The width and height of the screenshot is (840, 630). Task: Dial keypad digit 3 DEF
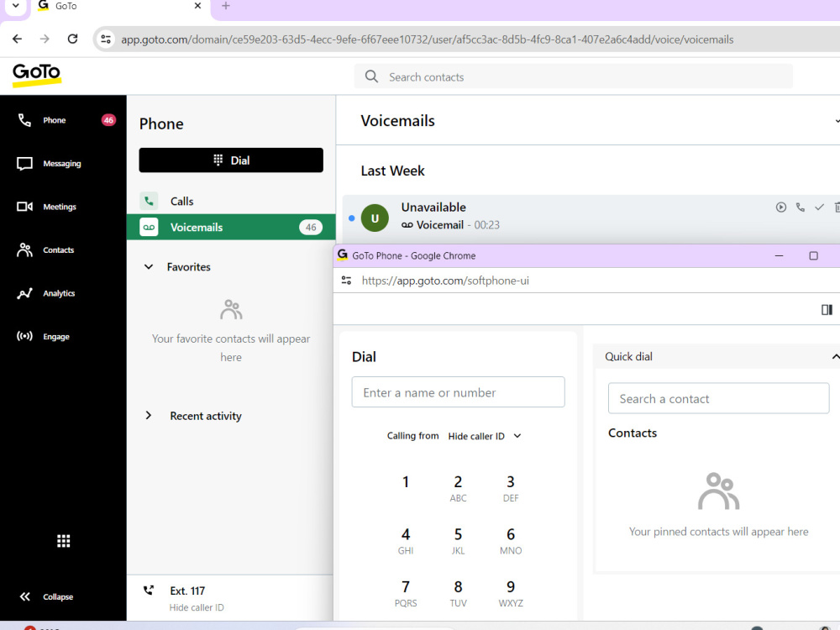(x=511, y=489)
